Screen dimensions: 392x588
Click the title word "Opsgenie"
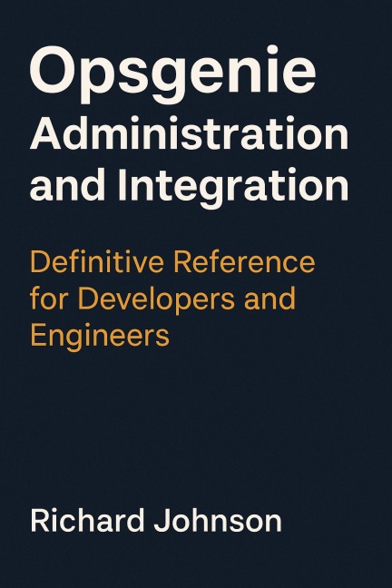point(172,75)
